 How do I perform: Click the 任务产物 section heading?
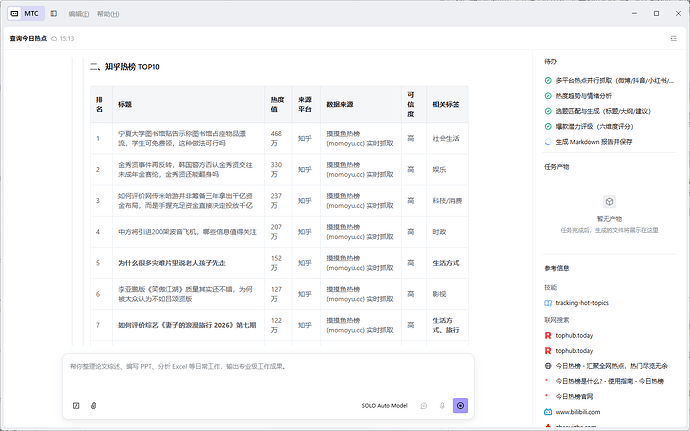coord(557,167)
